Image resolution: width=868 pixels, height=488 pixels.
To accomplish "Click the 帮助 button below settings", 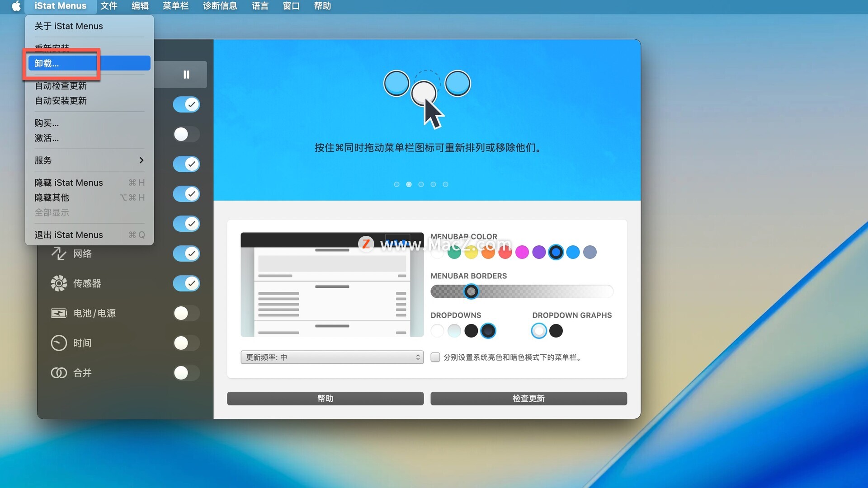I will click(x=325, y=399).
